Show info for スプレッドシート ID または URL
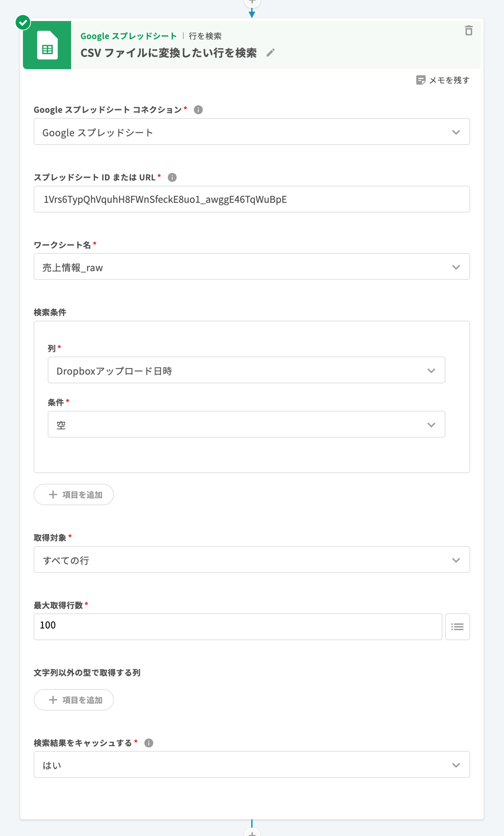This screenshot has width=504, height=836. point(172,177)
